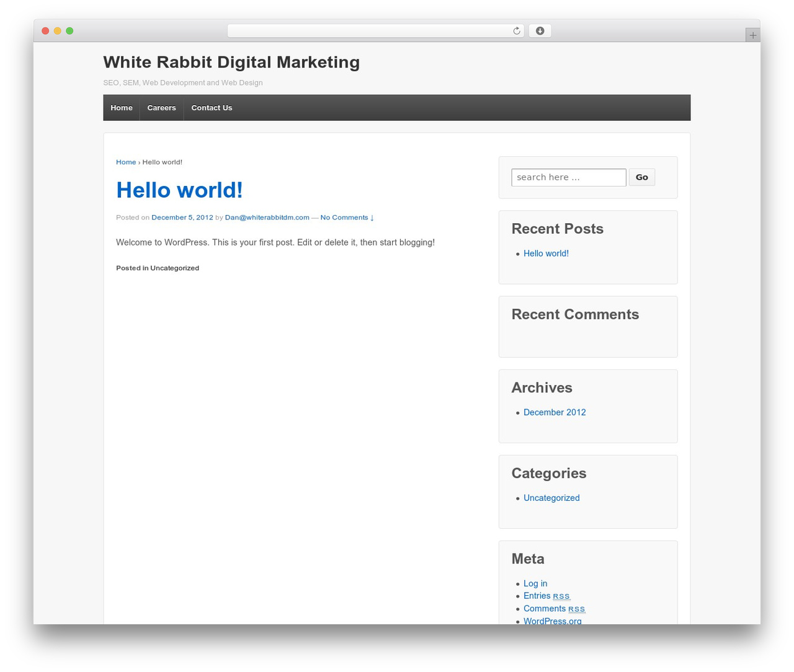Submit search with the Go button
This screenshot has height=672, width=794.
642,177
